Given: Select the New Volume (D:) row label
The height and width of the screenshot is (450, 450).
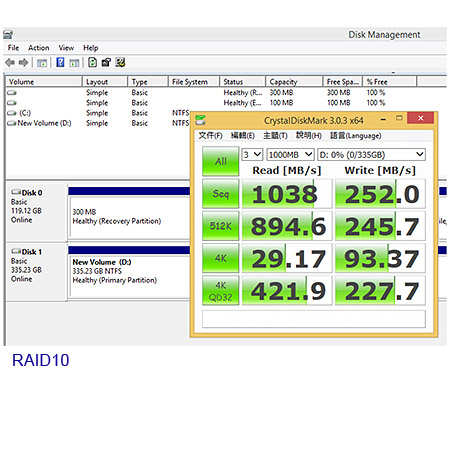Looking at the screenshot, I should click(x=44, y=123).
